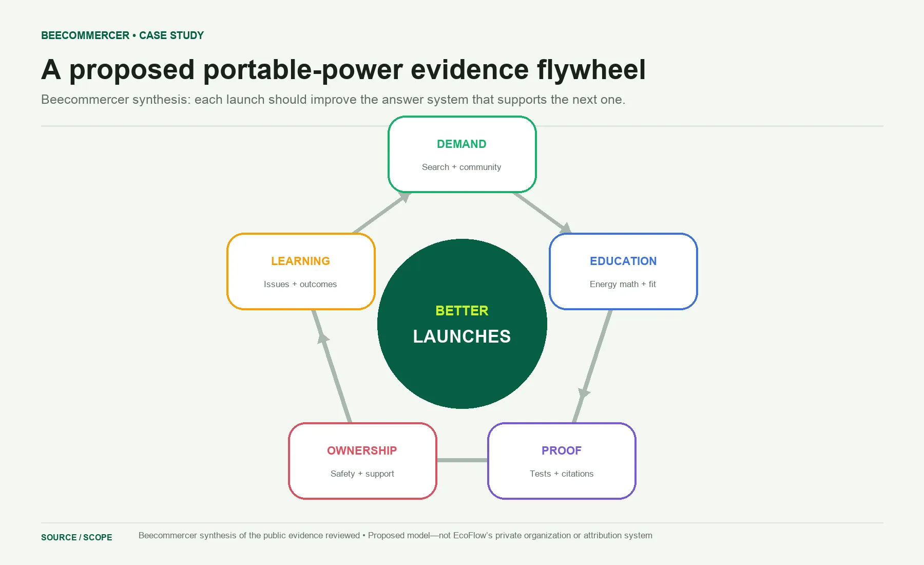
Task: Select the 'Issues + outcomes' text
Action: 300,284
